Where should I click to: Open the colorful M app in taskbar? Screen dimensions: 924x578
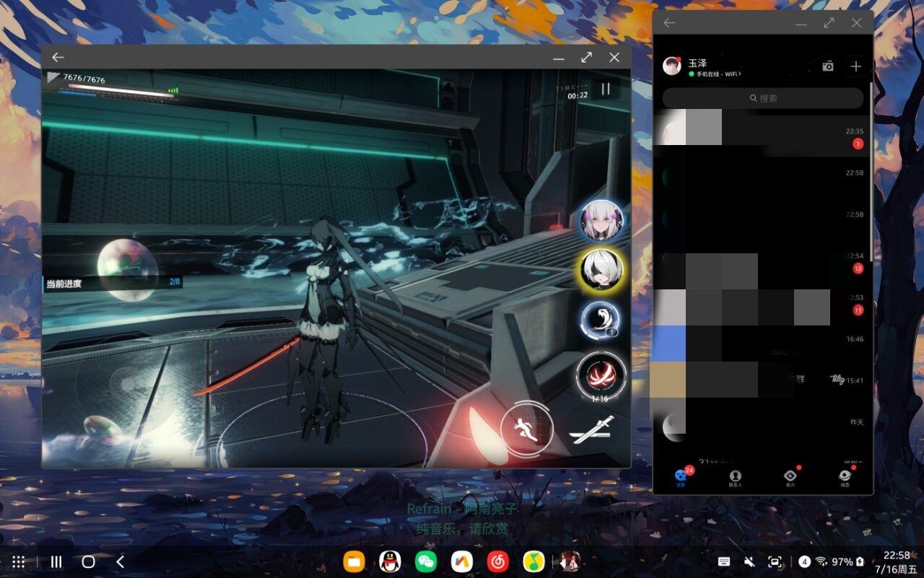462,561
